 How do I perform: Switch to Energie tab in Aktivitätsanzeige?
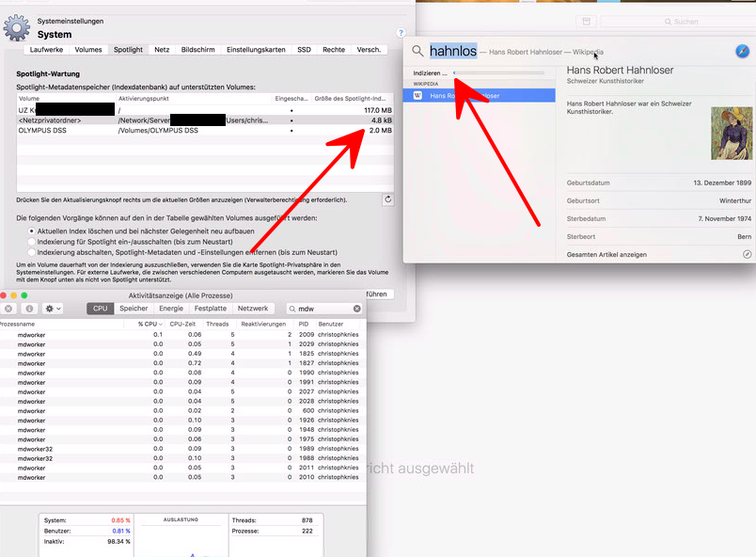(171, 309)
